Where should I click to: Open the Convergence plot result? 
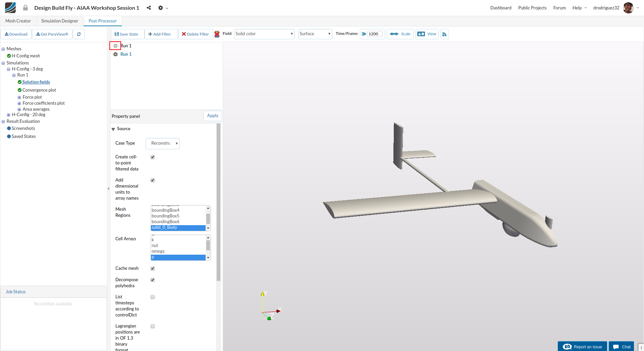[39, 90]
